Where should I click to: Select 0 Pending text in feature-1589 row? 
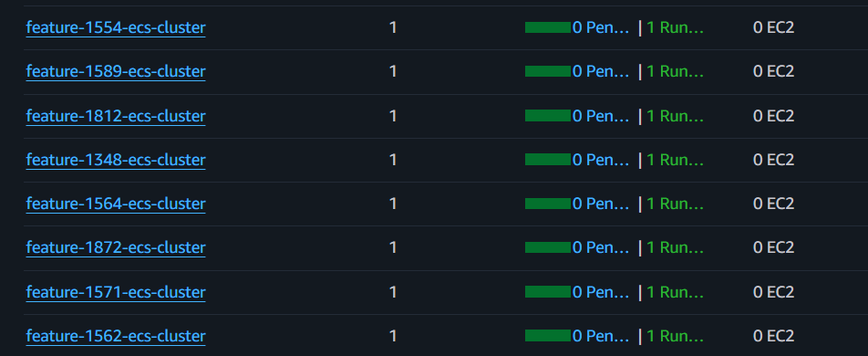tap(601, 71)
